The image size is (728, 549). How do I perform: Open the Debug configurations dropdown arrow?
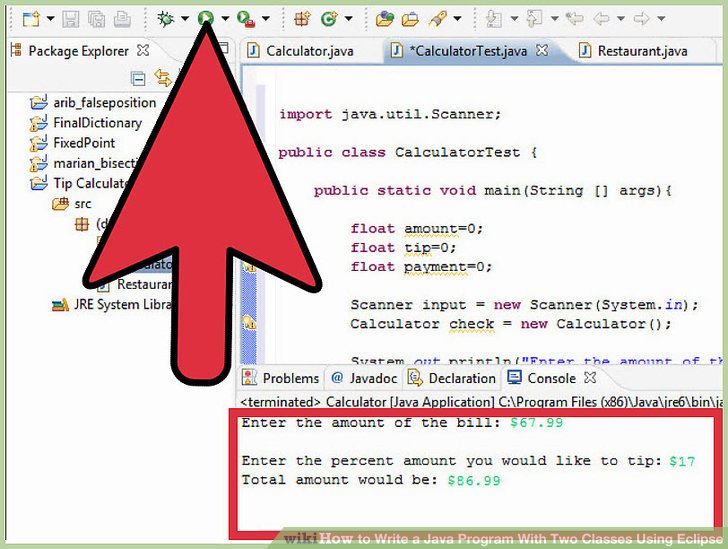point(185,19)
